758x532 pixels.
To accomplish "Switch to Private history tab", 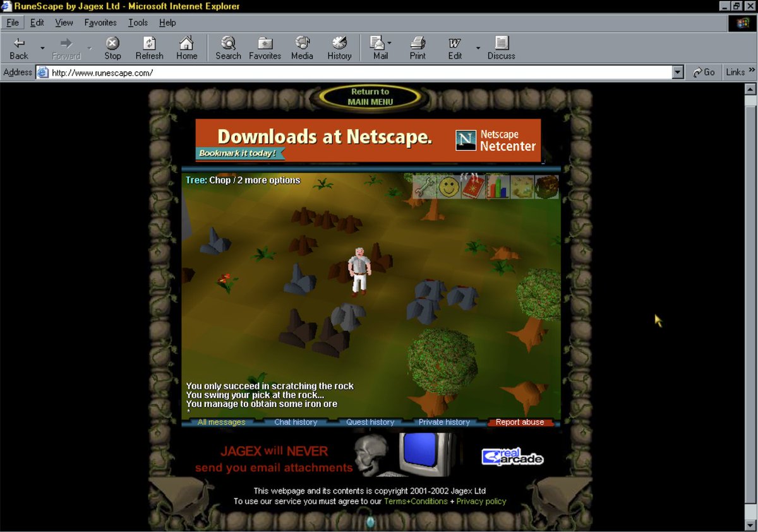I will (x=444, y=422).
